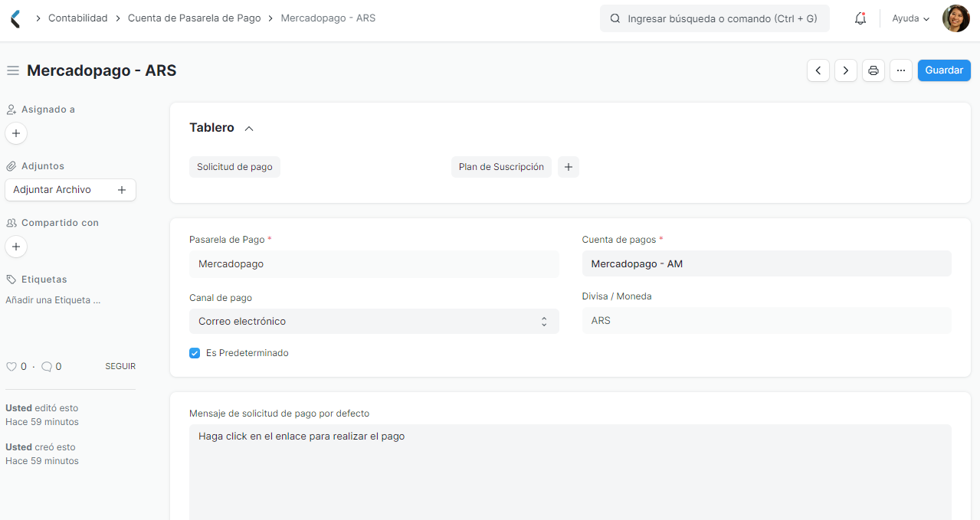The image size is (980, 520).
Task: Click Añadir una Etiqueta tag input
Action: tap(53, 300)
